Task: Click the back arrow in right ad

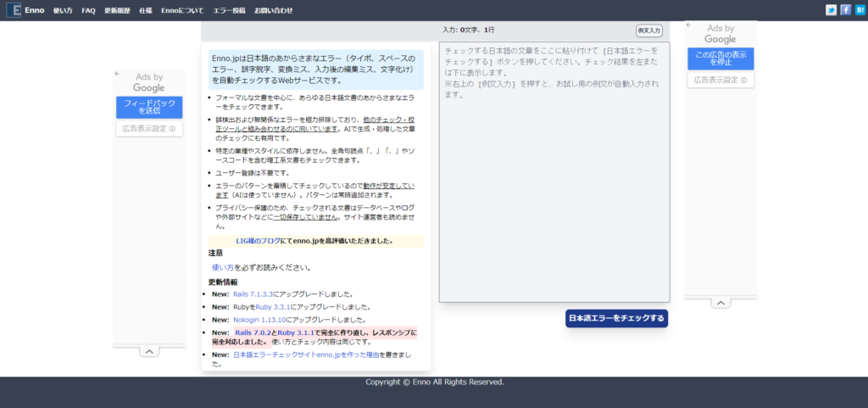Action: [x=689, y=26]
